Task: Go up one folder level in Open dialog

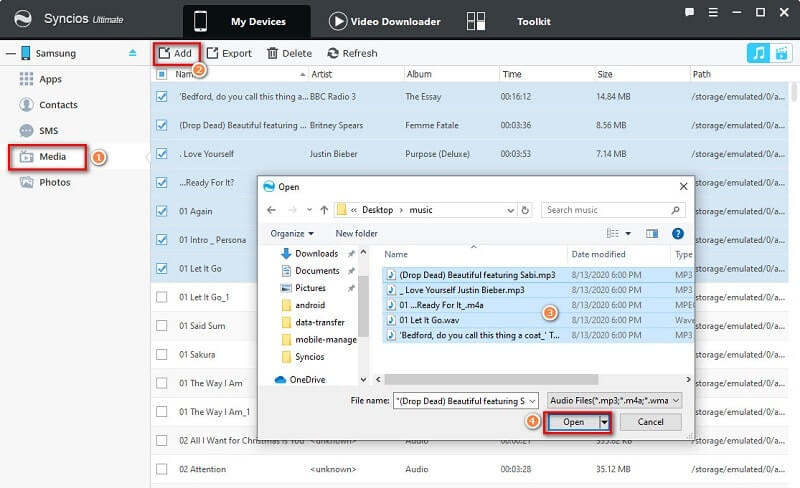Action: [324, 210]
